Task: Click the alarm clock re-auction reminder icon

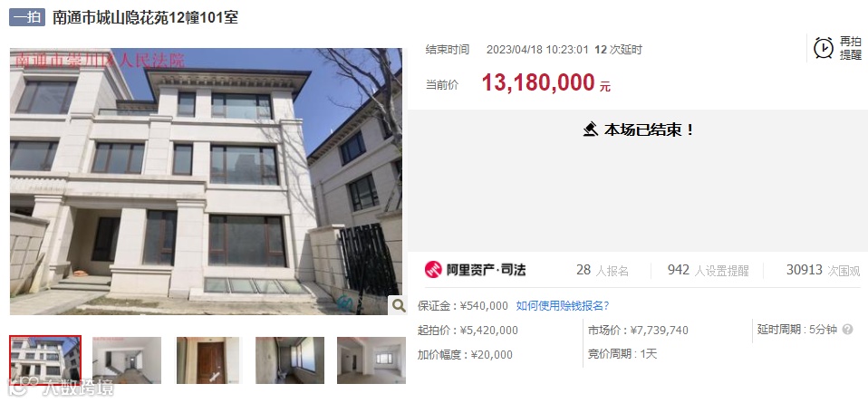Action: tap(824, 48)
